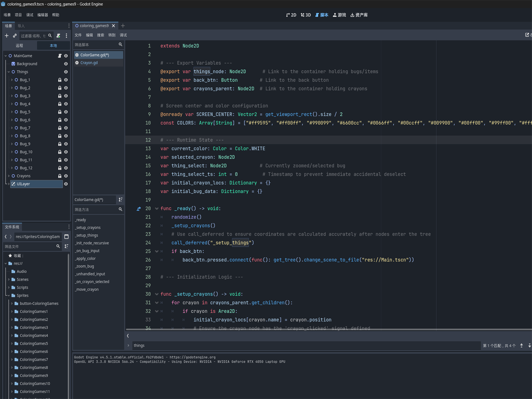Expand the Scenes folder in FileSystem

[x=8, y=280]
